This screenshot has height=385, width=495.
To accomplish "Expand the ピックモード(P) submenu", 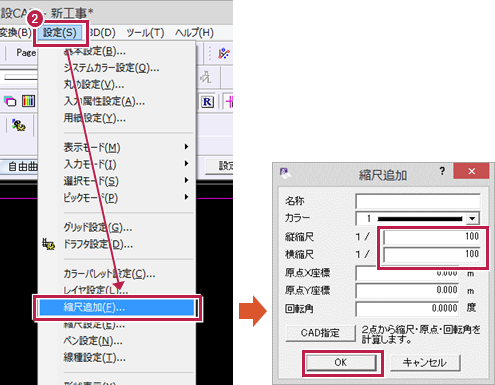I will coord(186,197).
